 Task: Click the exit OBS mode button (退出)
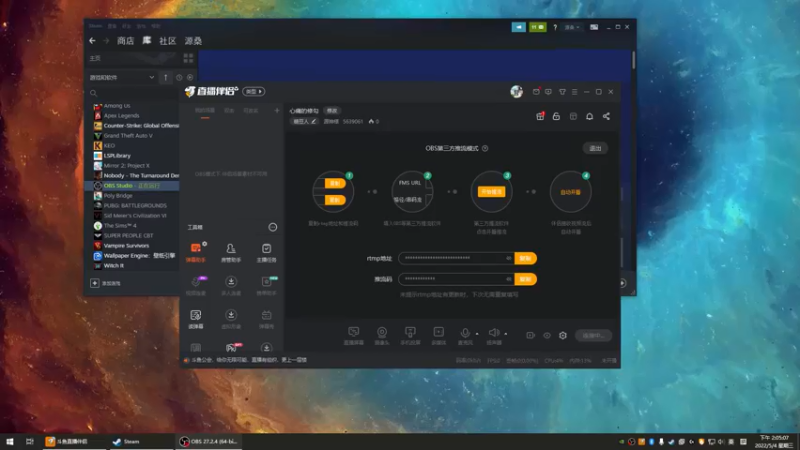pyautogui.click(x=595, y=148)
